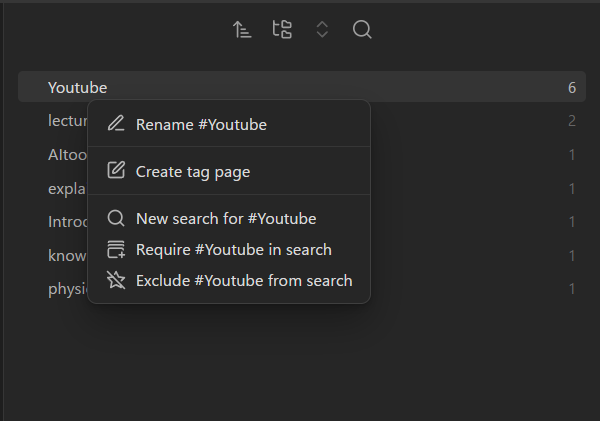The image size is (600, 421).
Task: Select the tag starting with 'lectur'
Action: pyautogui.click(x=68, y=121)
